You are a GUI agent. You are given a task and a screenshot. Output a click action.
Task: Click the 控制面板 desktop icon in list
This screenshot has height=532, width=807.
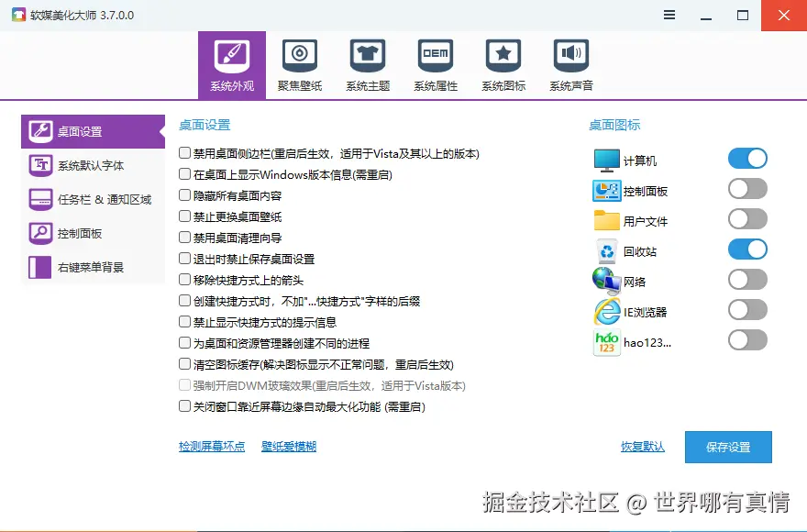point(607,191)
